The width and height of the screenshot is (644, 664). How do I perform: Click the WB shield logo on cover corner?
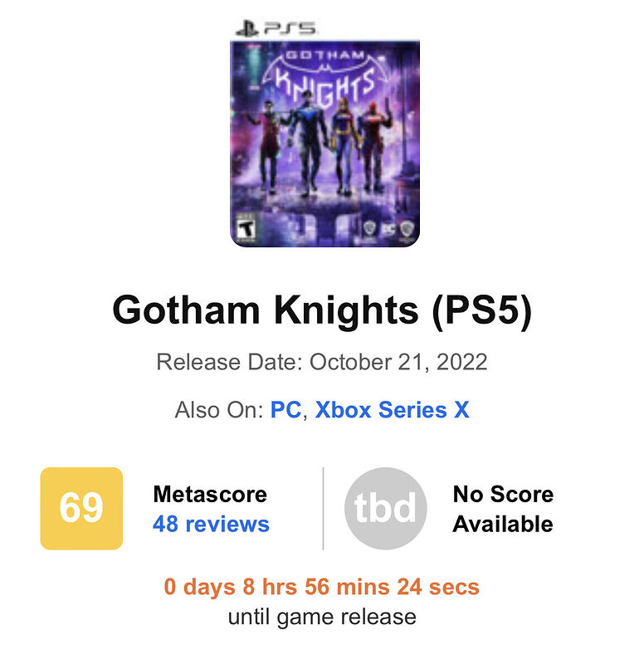tap(407, 230)
